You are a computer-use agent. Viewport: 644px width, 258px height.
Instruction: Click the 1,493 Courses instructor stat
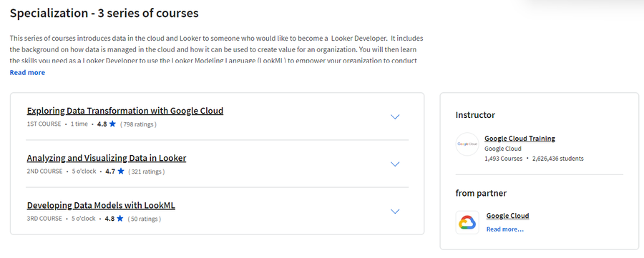[504, 159]
